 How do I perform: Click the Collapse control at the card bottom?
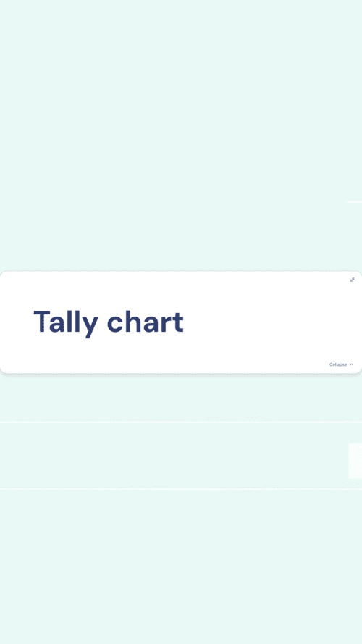pyautogui.click(x=341, y=364)
